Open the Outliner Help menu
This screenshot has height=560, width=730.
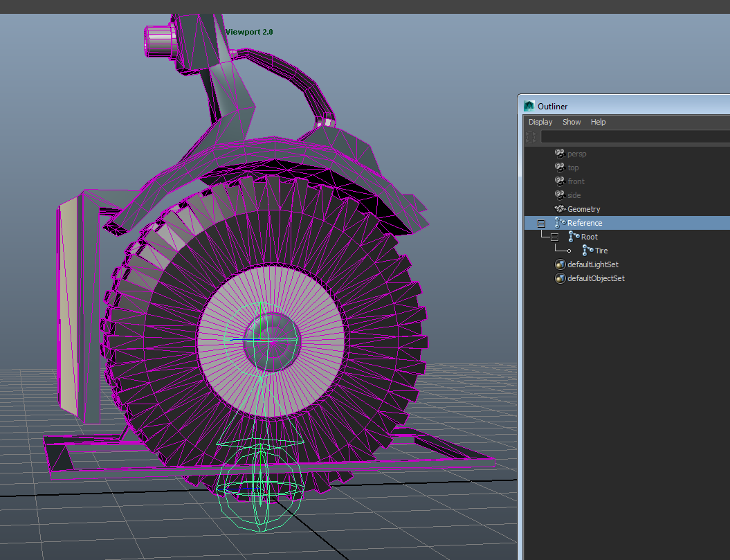click(x=598, y=122)
